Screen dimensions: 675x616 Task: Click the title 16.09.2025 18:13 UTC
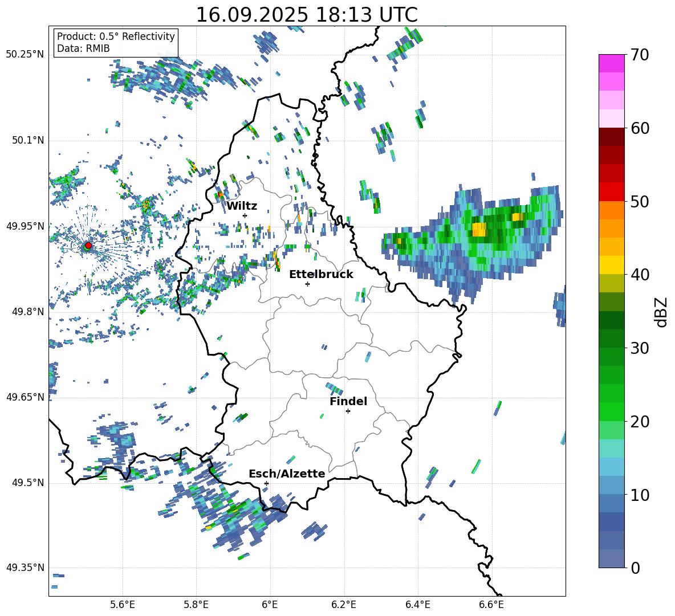pyautogui.click(x=307, y=15)
